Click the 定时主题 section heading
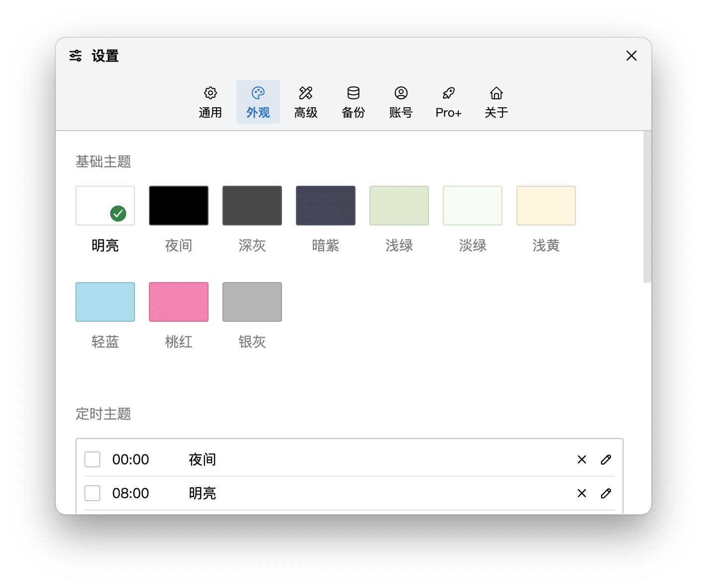707x588 pixels. 103,414
